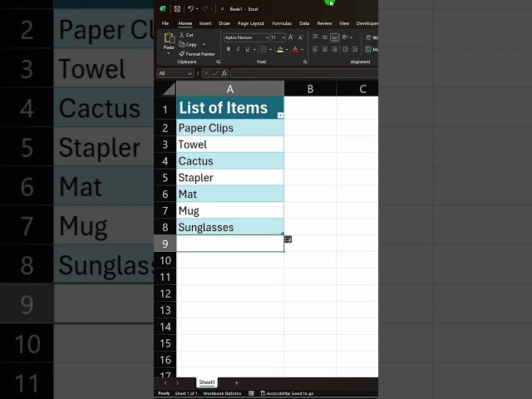Toggle Bold formatting
532x399 pixels.
click(229, 50)
